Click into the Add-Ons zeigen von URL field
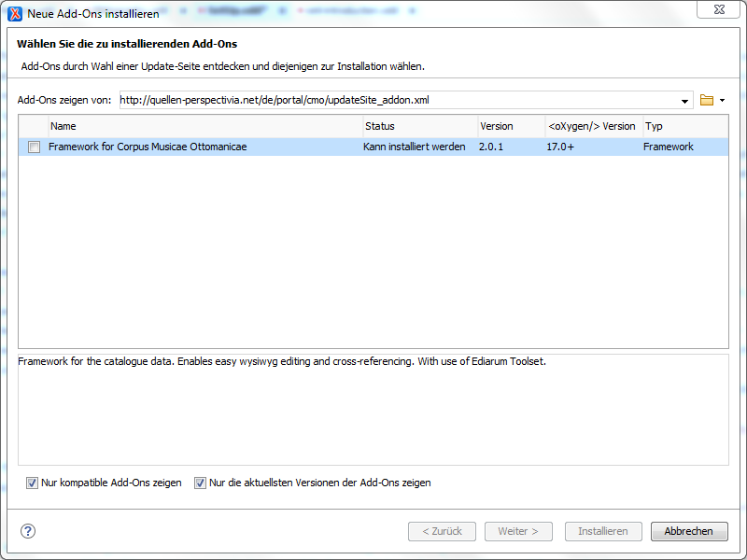The height and width of the screenshot is (560, 747). click(397, 100)
